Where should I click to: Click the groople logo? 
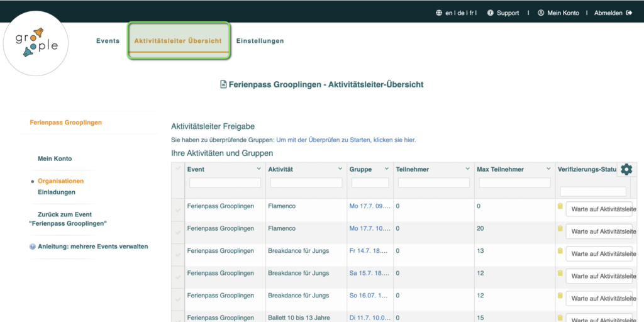(x=35, y=43)
